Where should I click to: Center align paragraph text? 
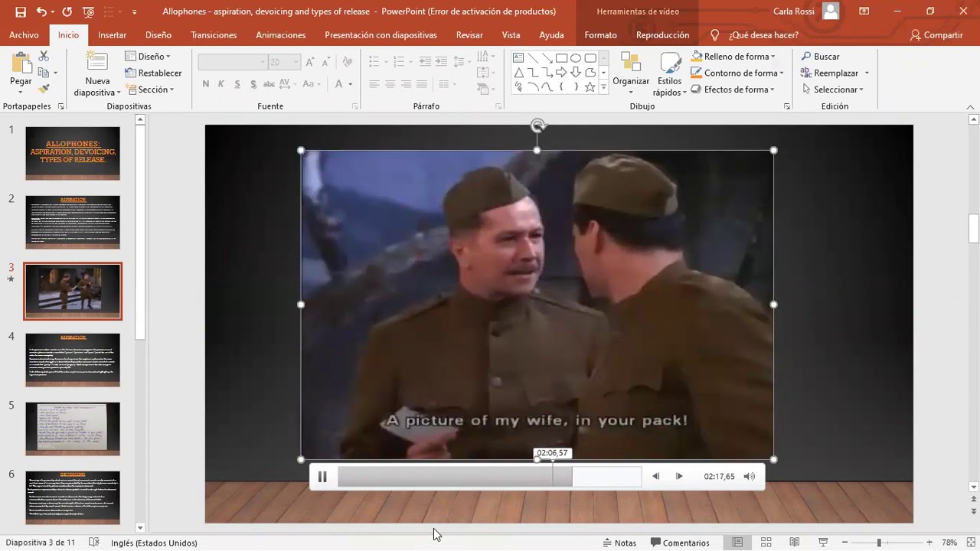pos(390,84)
